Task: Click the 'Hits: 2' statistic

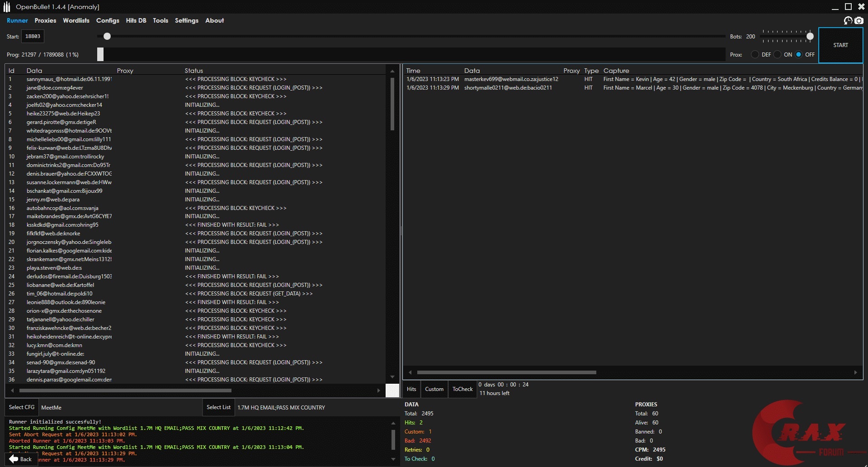Action: tap(414, 423)
